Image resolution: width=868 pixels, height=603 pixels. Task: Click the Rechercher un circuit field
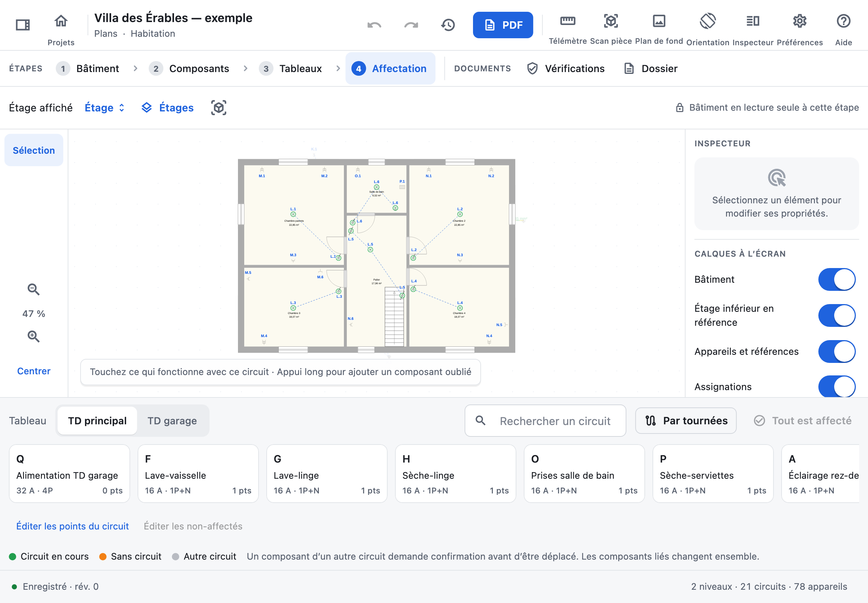click(545, 421)
